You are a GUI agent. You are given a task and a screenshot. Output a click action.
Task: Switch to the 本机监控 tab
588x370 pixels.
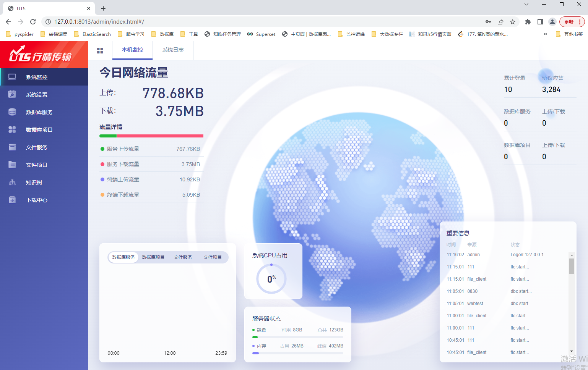point(132,50)
